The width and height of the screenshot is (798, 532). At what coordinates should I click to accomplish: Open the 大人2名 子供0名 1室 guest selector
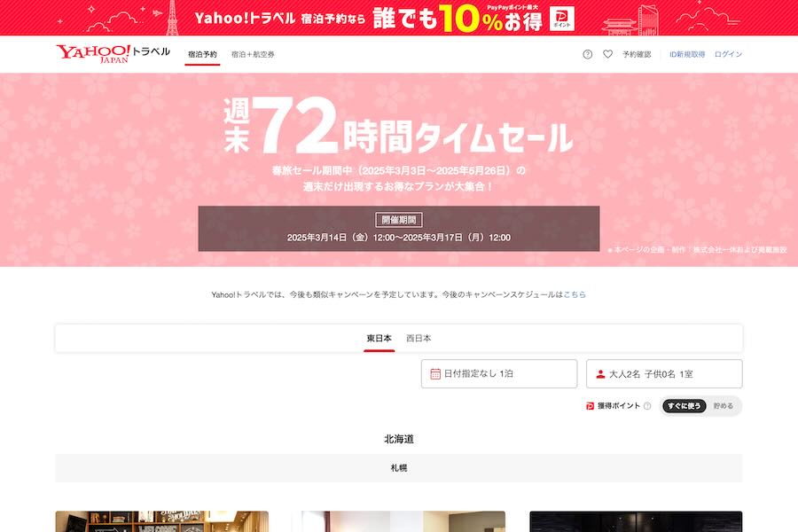coord(664,373)
